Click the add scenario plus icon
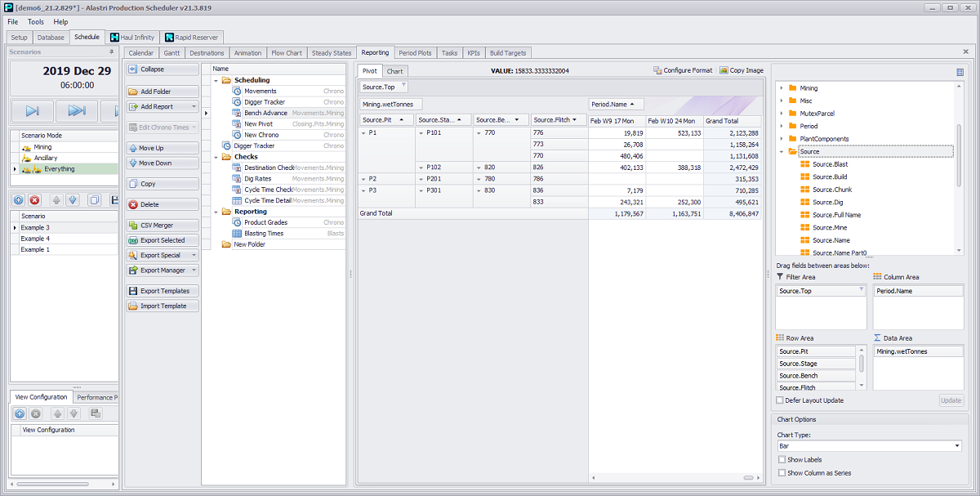This screenshot has width=980, height=496. tap(19, 199)
